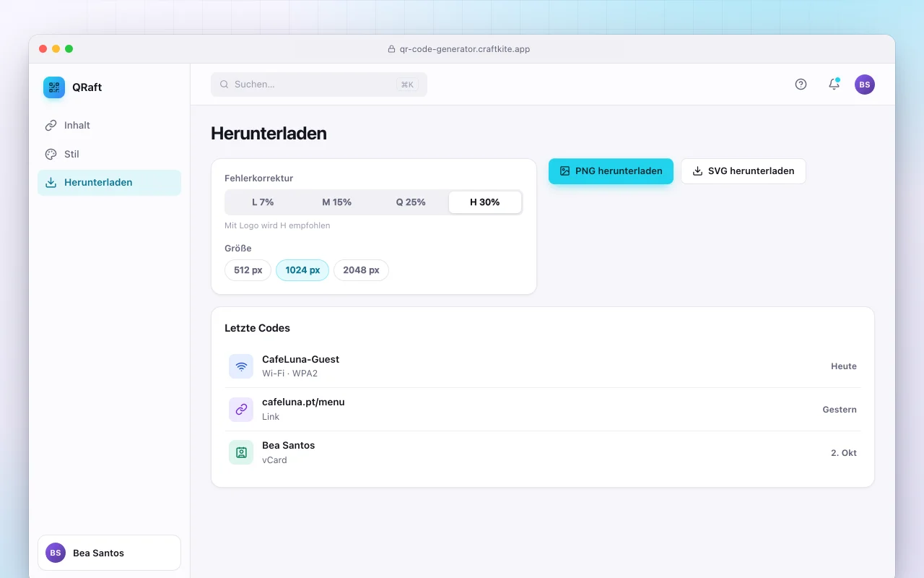
Task: Open the Bea Santos vCard entry
Action: (x=543, y=453)
